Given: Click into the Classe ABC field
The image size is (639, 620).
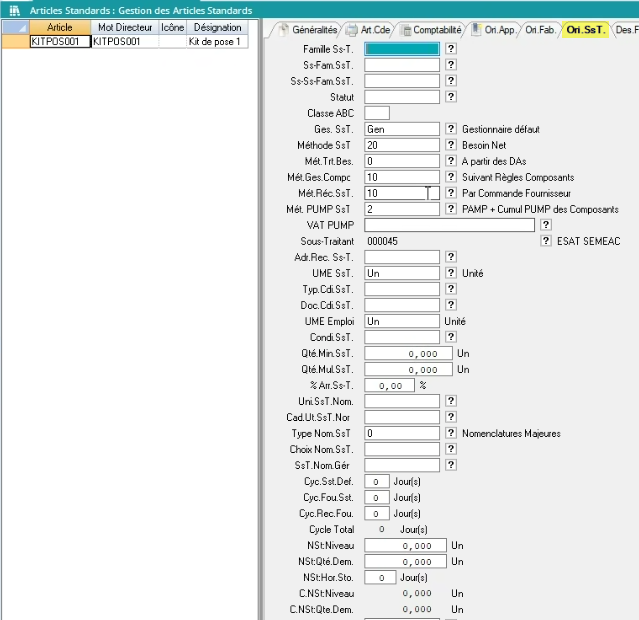Looking at the screenshot, I should point(377,113).
